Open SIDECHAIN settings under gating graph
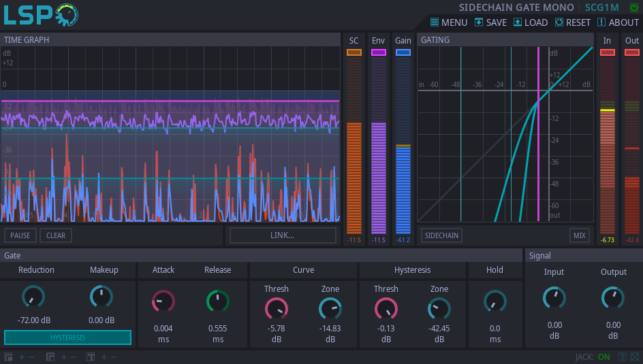The image size is (643, 364). tap(441, 235)
